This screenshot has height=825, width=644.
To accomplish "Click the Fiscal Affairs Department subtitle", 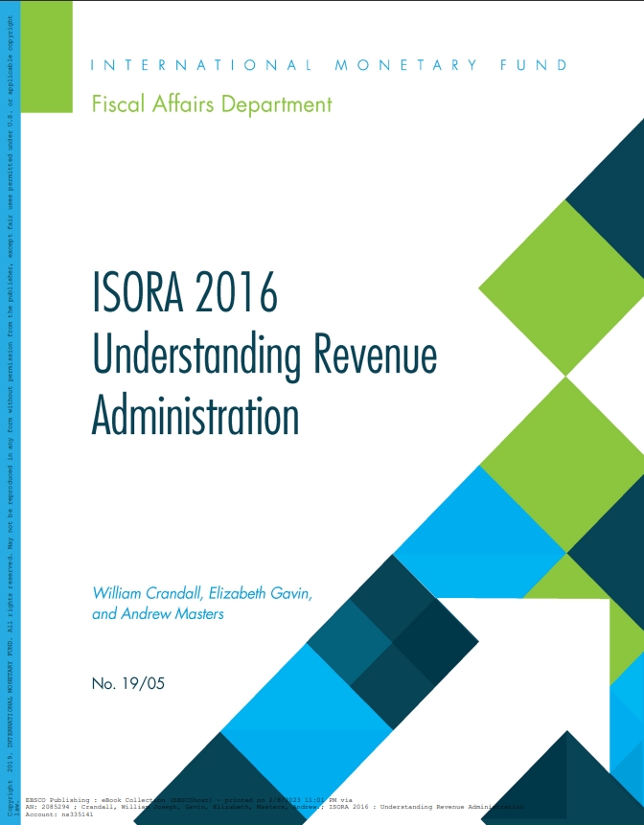I will coord(212,103).
